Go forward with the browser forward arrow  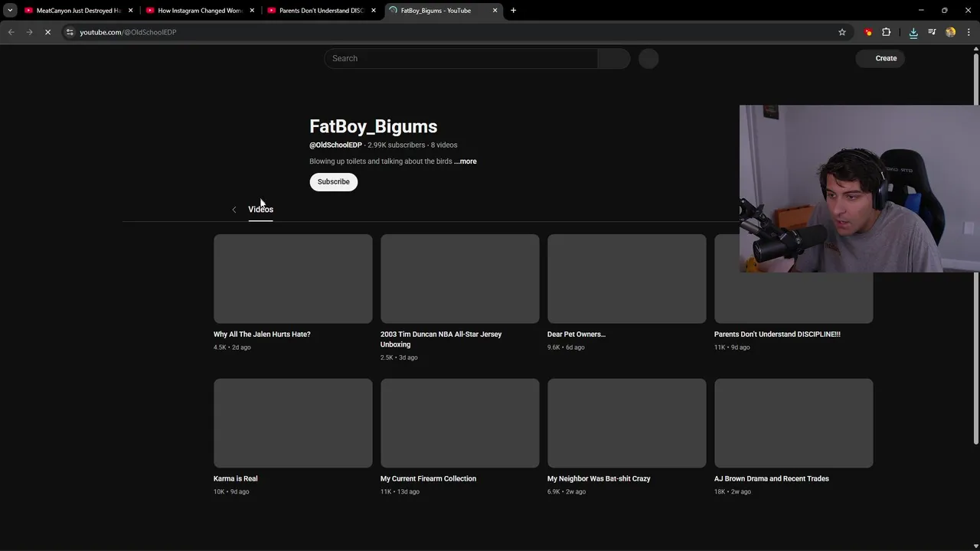click(x=29, y=32)
